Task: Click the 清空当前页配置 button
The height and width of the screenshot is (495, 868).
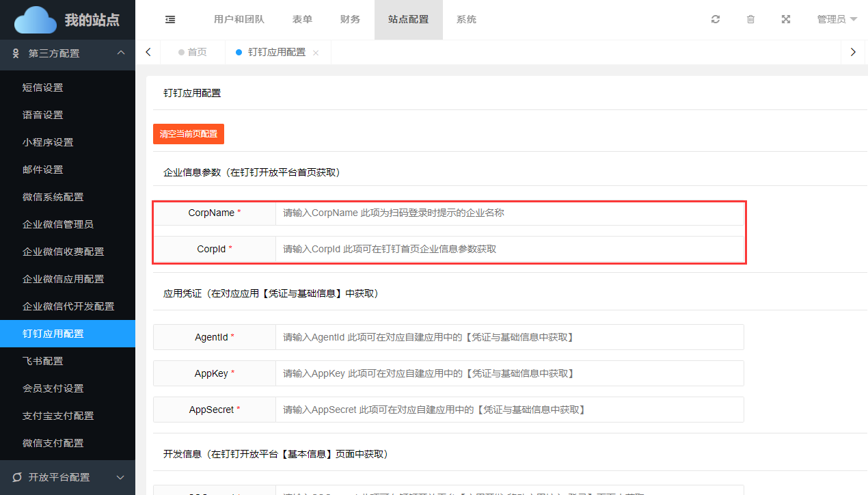Action: point(189,134)
